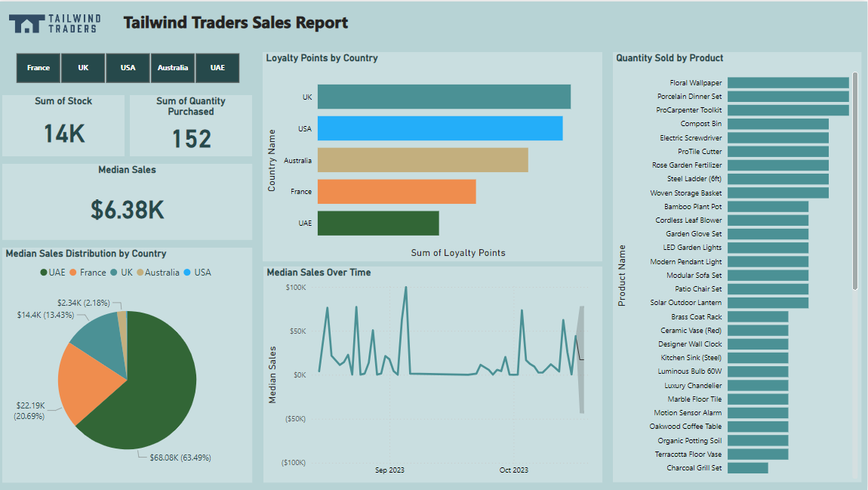Click the Motion Sensor Alarm bar

point(758,413)
